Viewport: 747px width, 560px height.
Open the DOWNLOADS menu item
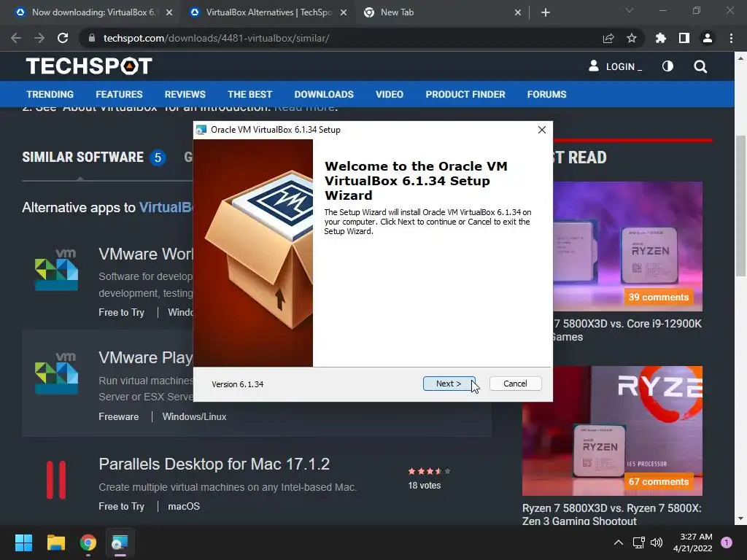point(324,94)
